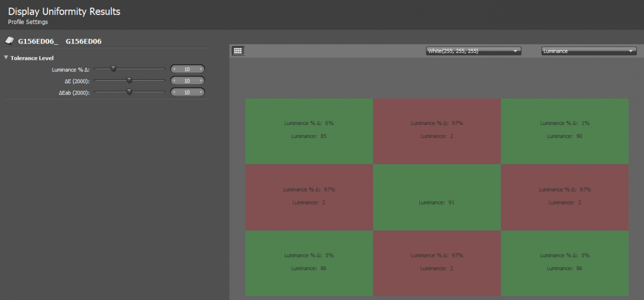Increase ΔE (2000) tolerance with right arrow
This screenshot has height=300, width=644.
coord(201,80)
